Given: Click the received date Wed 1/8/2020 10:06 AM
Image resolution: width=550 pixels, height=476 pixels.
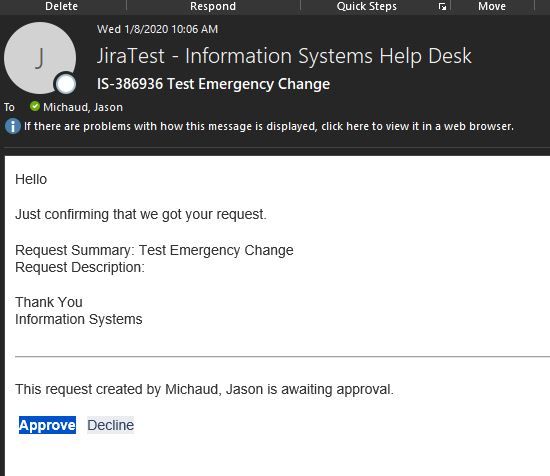Looking at the screenshot, I should 157,29.
